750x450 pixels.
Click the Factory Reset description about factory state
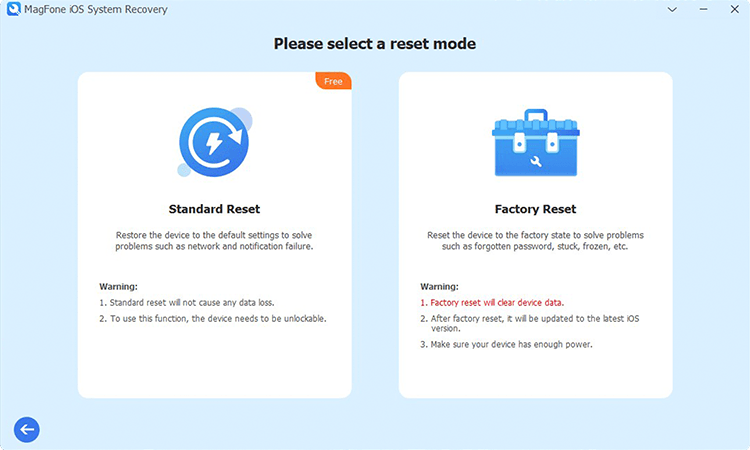[x=535, y=241]
